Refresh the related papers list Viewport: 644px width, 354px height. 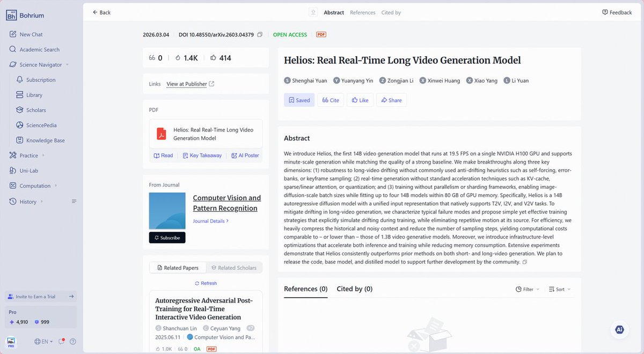coord(206,283)
